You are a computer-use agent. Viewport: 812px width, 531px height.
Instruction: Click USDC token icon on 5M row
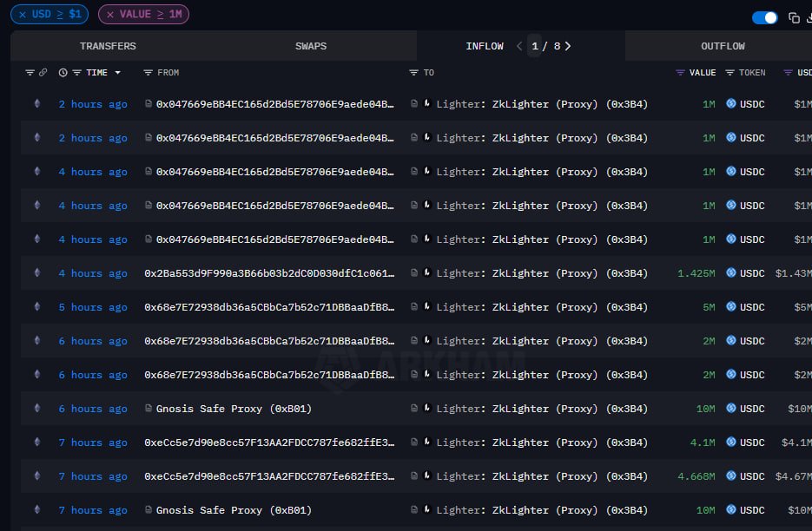tap(730, 306)
